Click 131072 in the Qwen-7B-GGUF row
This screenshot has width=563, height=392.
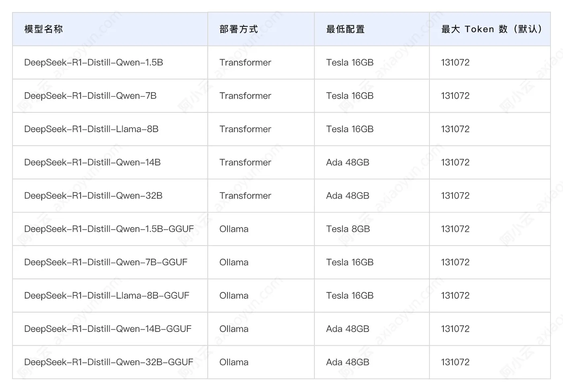[x=455, y=262]
